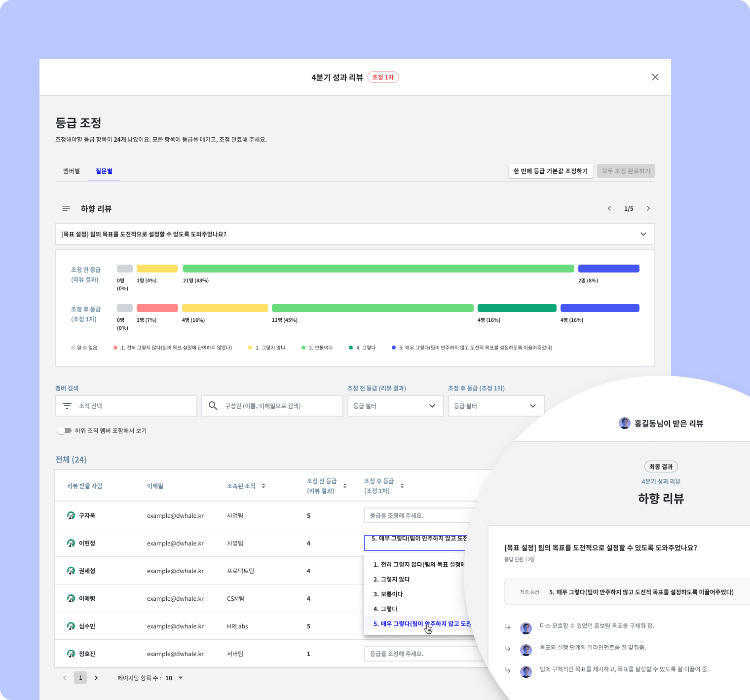Click the filter icon in 조직 선택
Viewport: 750px width, 700px height.
(67, 406)
